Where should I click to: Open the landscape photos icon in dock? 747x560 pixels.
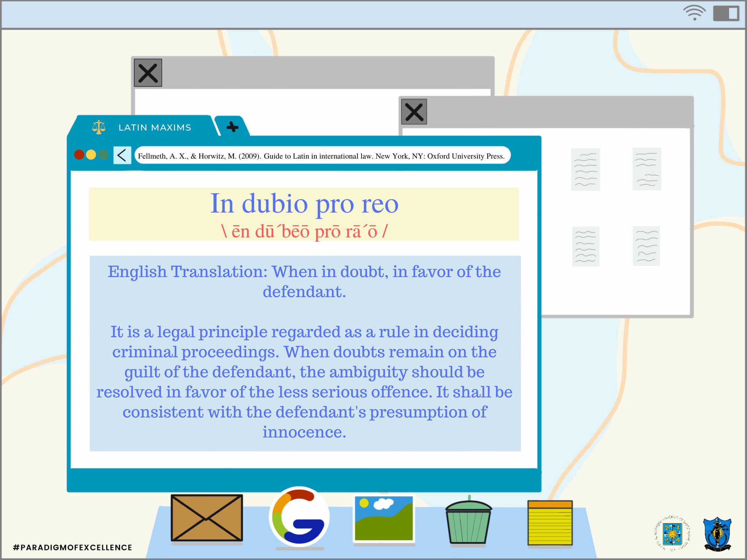pyautogui.click(x=384, y=518)
